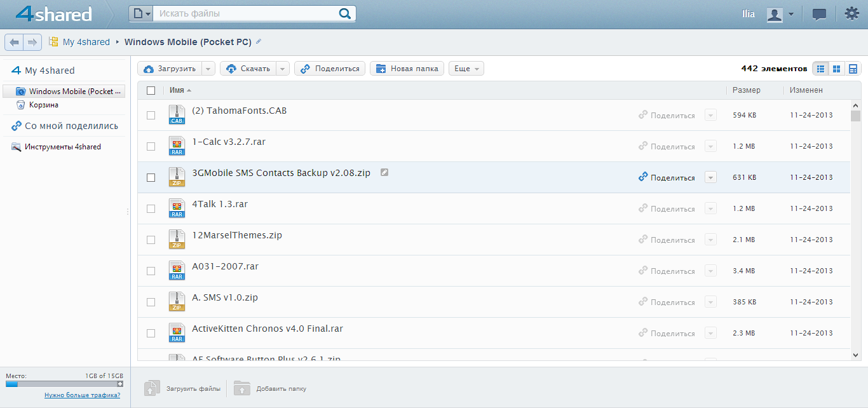Click the search magnifier icon
Viewport: 868px width, 408px height.
[344, 13]
